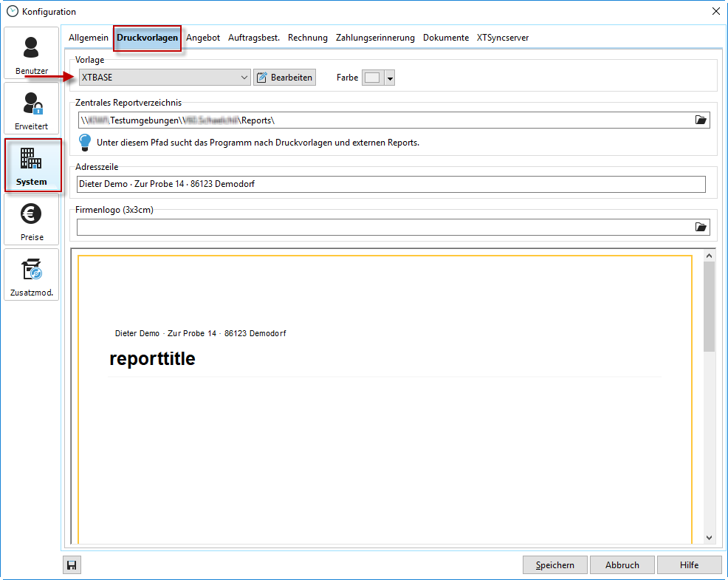Click into the Adresszeile text field

click(391, 184)
